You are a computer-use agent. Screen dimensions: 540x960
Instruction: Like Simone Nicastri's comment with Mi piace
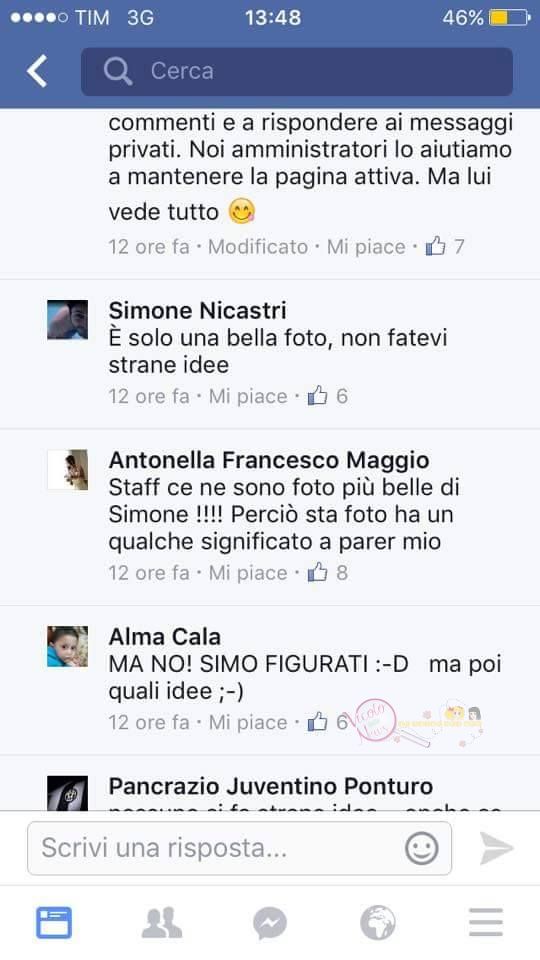tap(248, 397)
